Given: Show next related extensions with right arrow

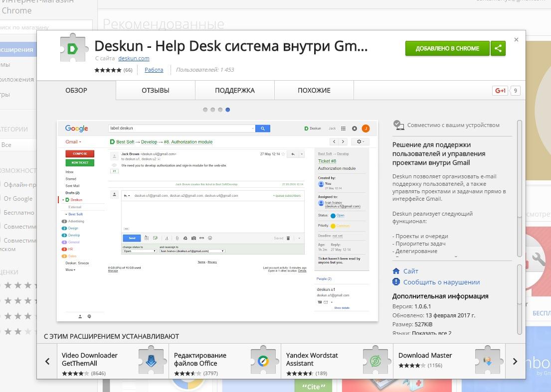Looking at the screenshot, I should [x=515, y=361].
